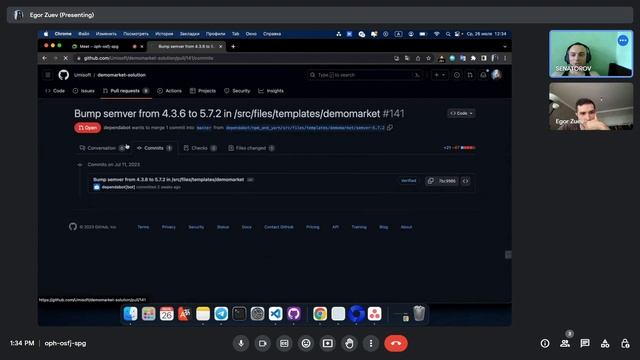
Task: Open Meet activities icon
Action: [605, 343]
